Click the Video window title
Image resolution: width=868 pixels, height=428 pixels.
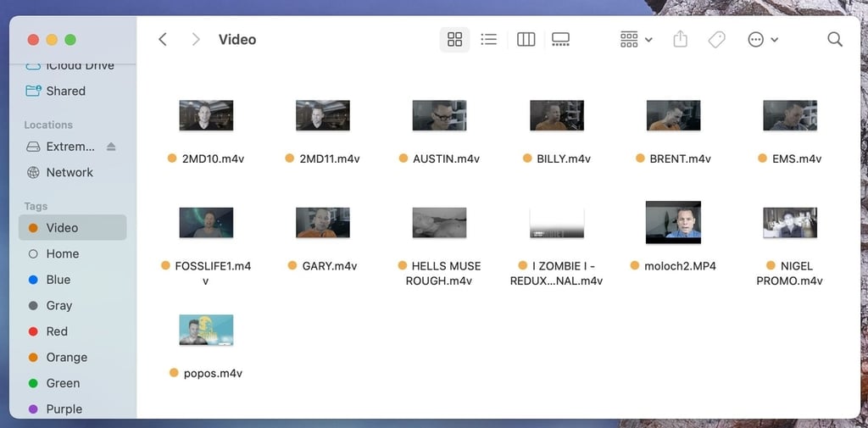point(237,39)
